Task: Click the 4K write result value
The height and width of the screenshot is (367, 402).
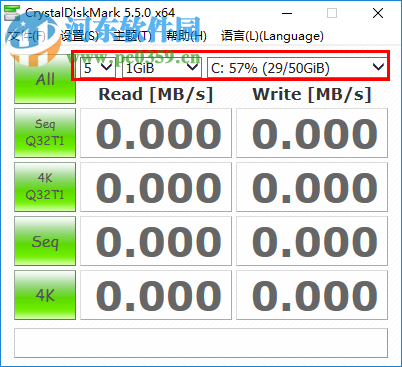Action: pos(312,295)
